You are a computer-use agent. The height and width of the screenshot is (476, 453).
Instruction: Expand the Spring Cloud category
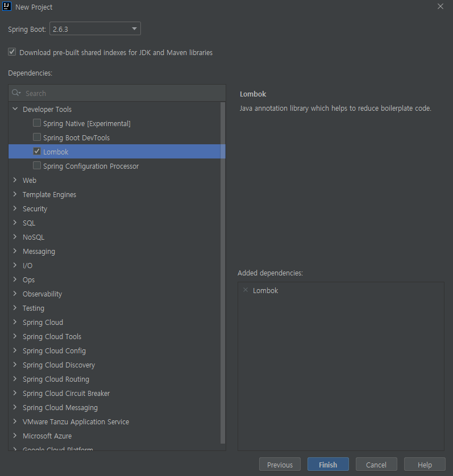tap(15, 322)
